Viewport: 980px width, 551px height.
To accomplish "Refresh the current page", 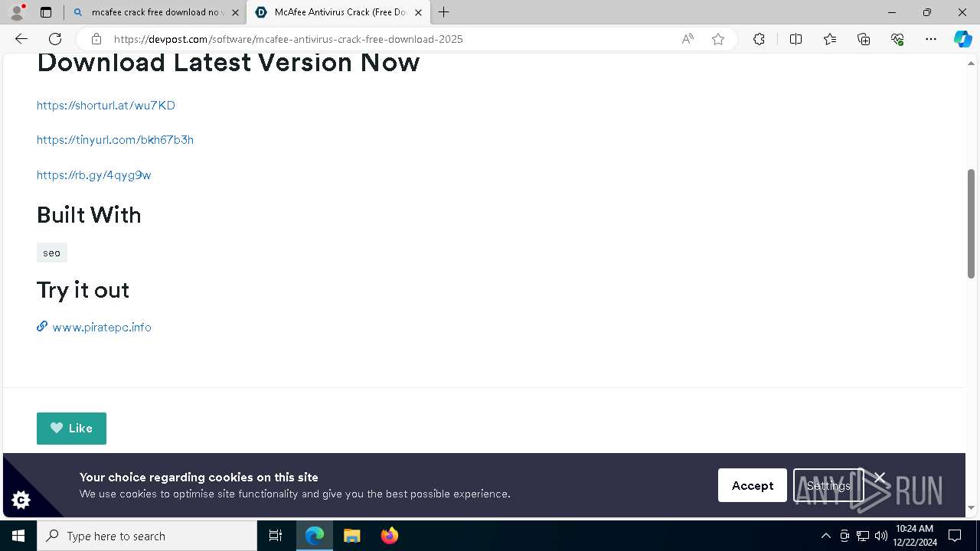I will [55, 39].
